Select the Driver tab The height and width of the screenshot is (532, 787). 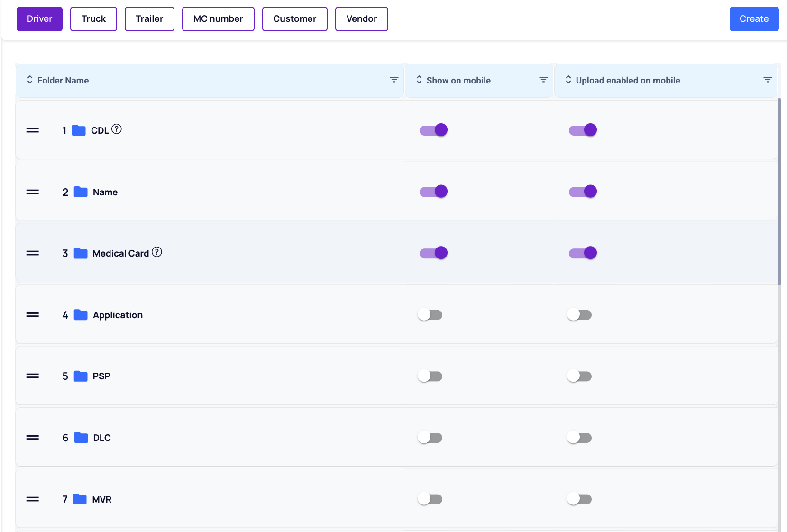click(39, 19)
